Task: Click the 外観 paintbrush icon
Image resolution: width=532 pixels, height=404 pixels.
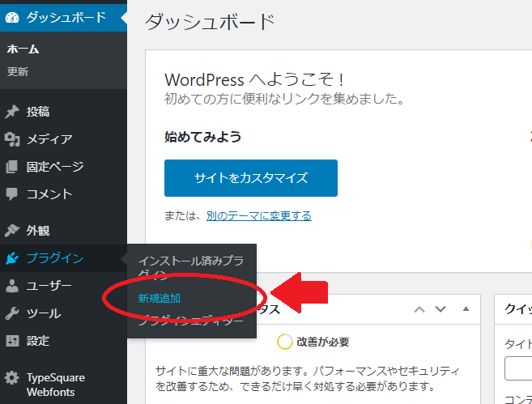Action: (x=12, y=231)
